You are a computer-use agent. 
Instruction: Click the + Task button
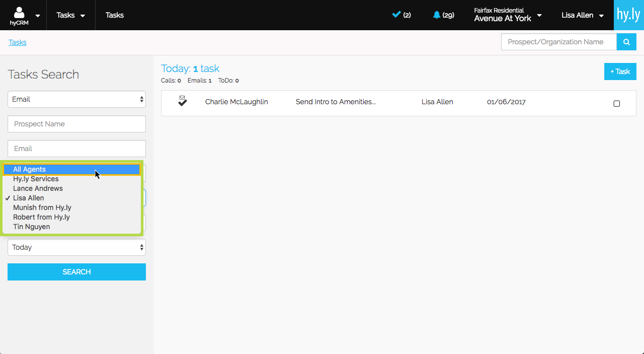(620, 72)
